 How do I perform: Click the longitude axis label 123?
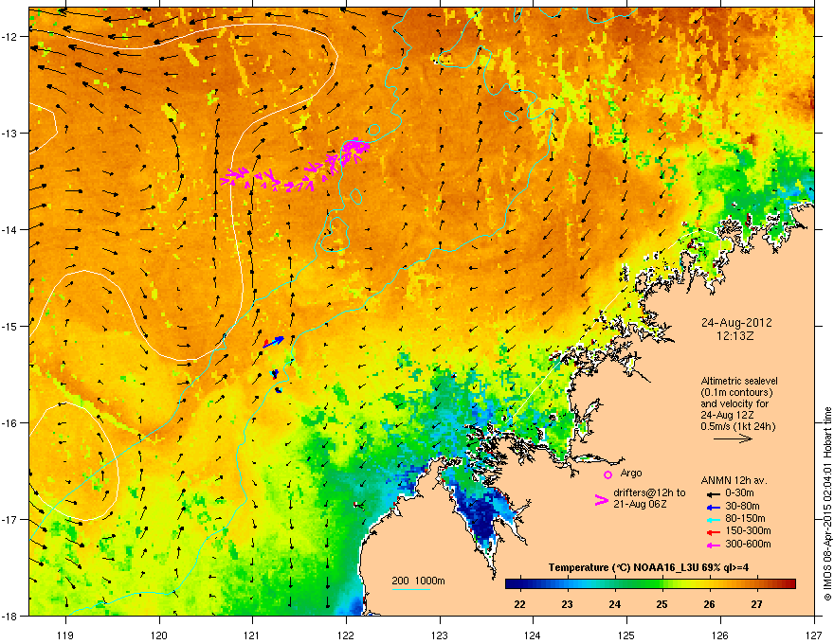tap(440, 635)
